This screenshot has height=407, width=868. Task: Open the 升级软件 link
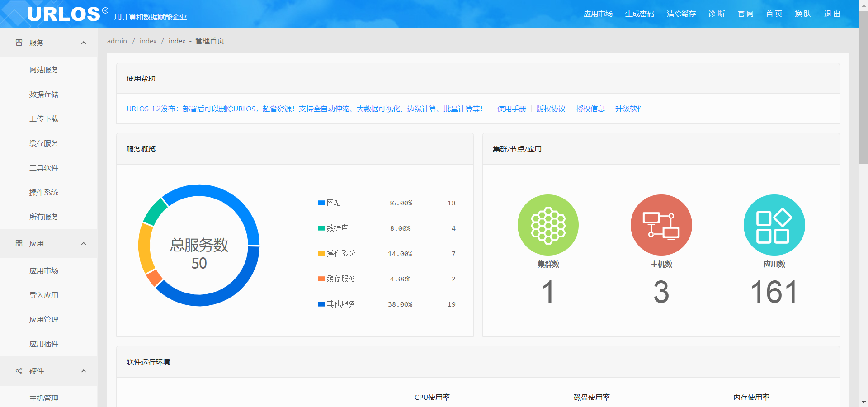pyautogui.click(x=629, y=109)
